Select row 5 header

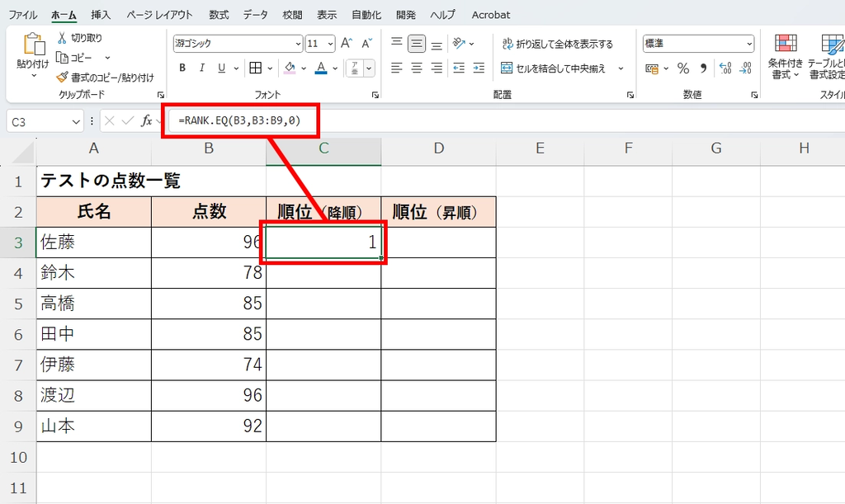tap(18, 304)
